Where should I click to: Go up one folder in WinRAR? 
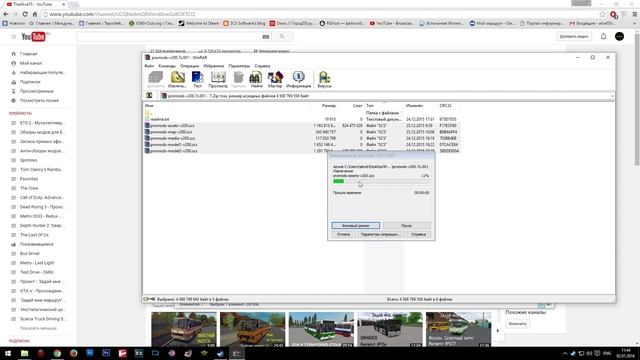pyautogui.click(x=149, y=96)
